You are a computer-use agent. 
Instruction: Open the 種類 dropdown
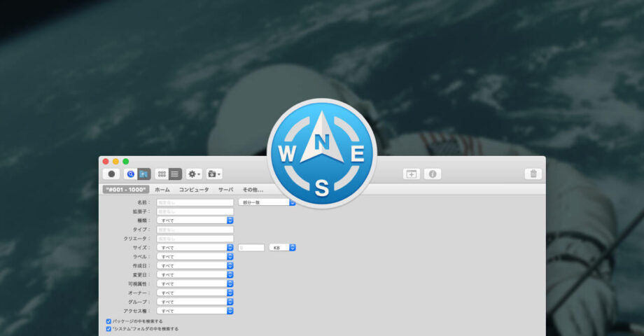pyautogui.click(x=195, y=220)
